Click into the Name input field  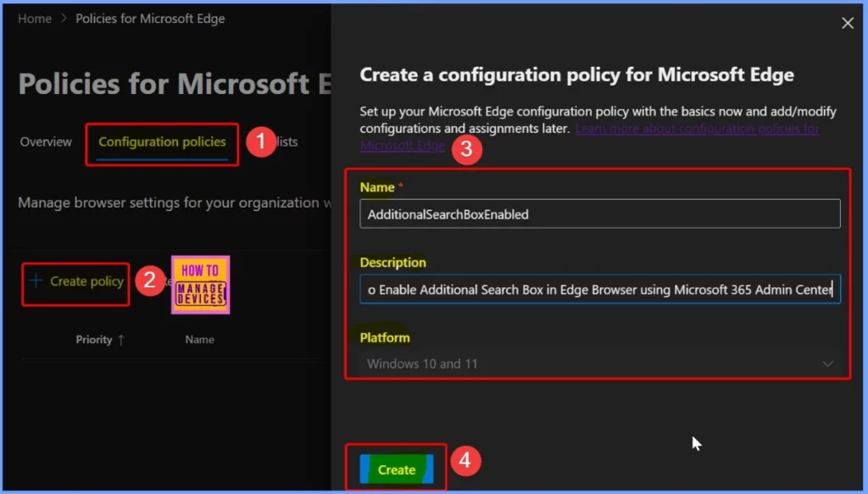(599, 214)
